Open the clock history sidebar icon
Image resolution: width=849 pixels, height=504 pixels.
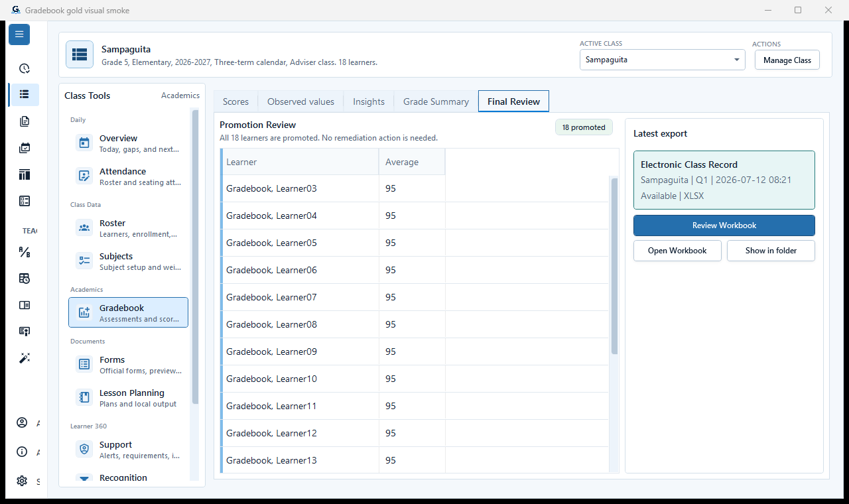coord(25,68)
